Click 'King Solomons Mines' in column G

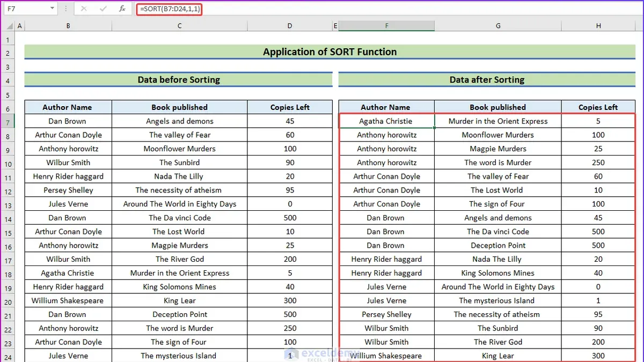[498, 273]
